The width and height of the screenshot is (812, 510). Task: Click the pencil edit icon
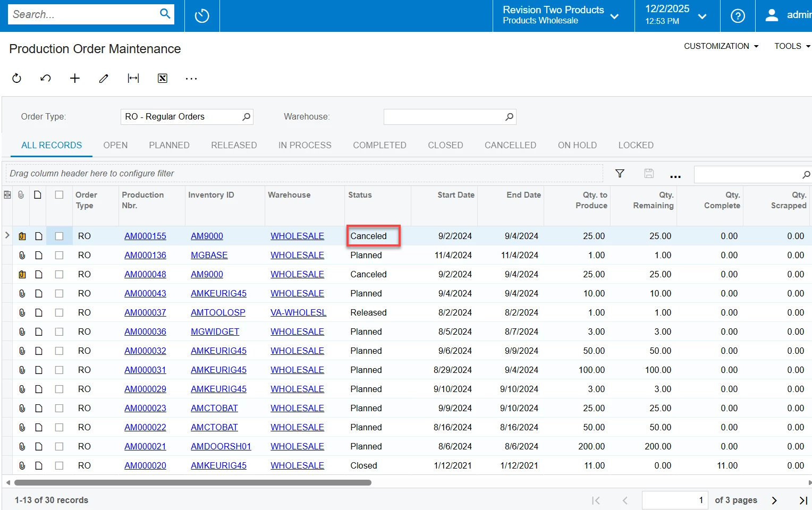click(104, 79)
